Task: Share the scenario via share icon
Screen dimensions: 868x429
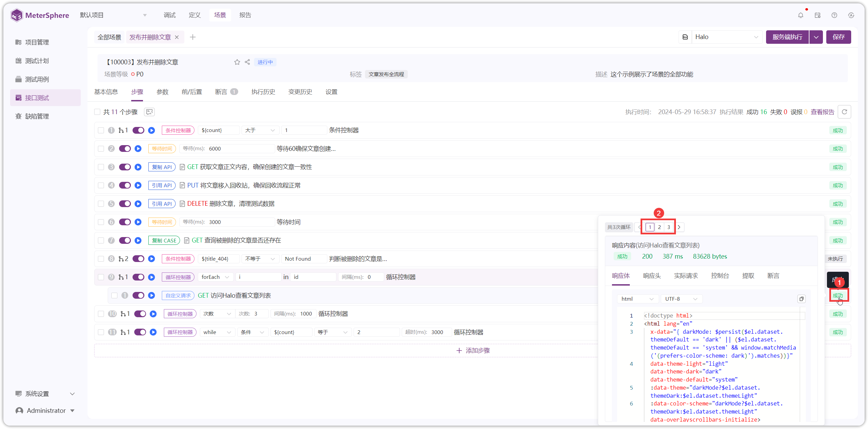Action: [x=247, y=62]
